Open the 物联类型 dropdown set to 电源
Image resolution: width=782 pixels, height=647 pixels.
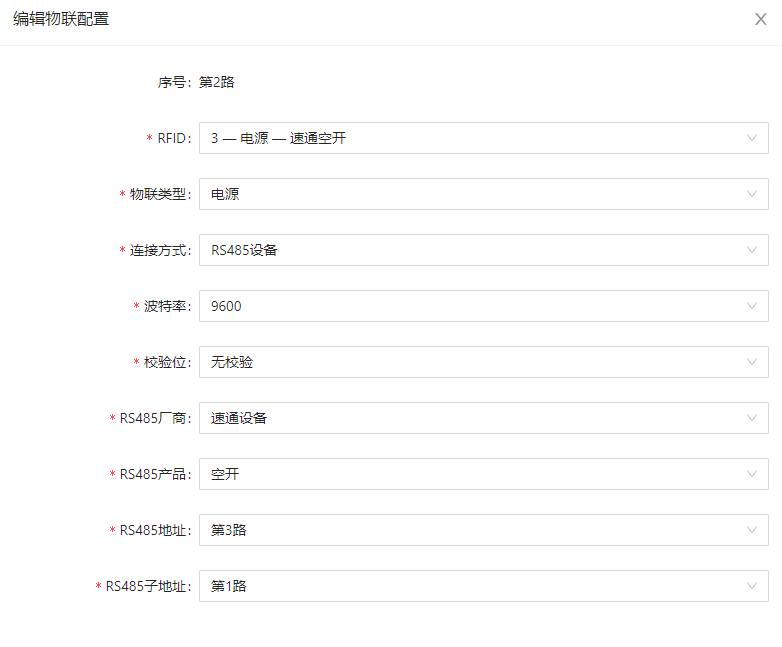(470, 194)
